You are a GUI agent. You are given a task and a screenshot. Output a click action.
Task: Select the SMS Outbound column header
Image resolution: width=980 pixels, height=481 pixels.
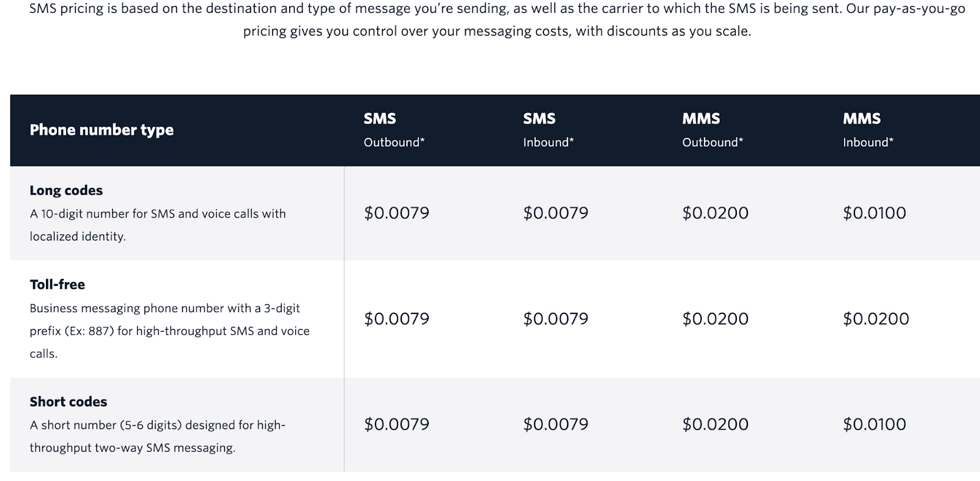(394, 130)
